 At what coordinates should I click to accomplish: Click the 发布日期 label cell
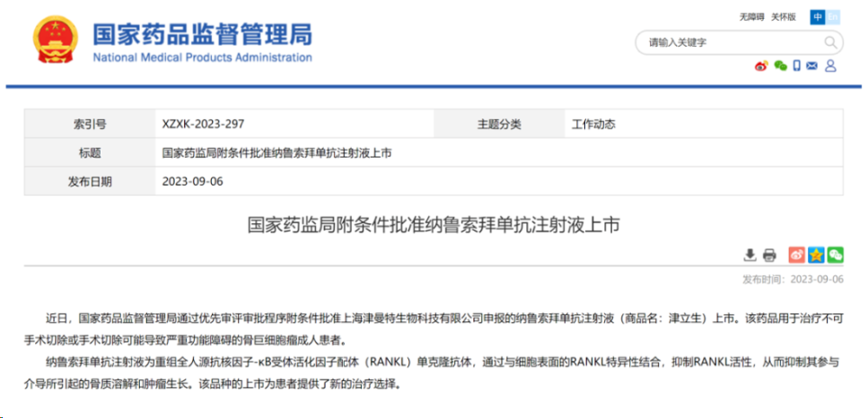coord(90,181)
